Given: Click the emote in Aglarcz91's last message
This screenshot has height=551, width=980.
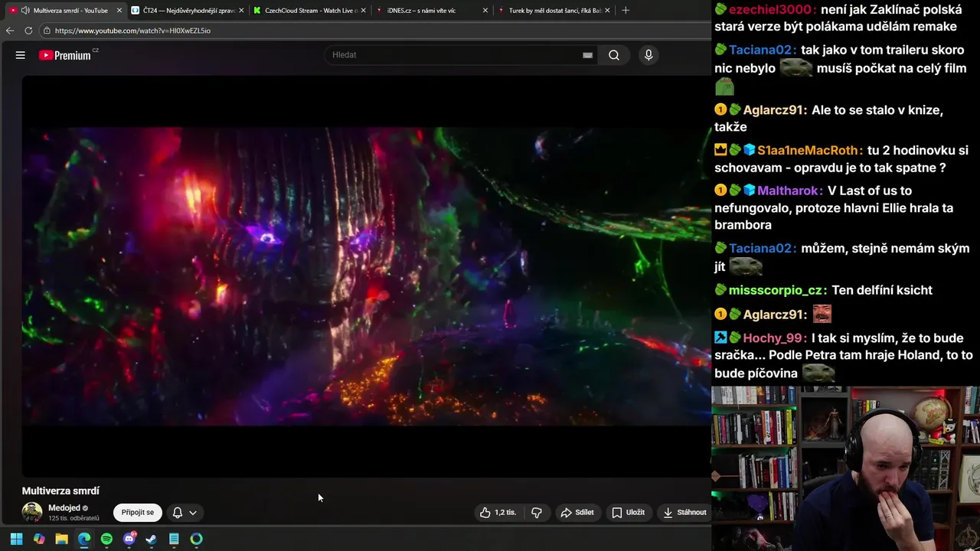Looking at the screenshot, I should tap(822, 314).
